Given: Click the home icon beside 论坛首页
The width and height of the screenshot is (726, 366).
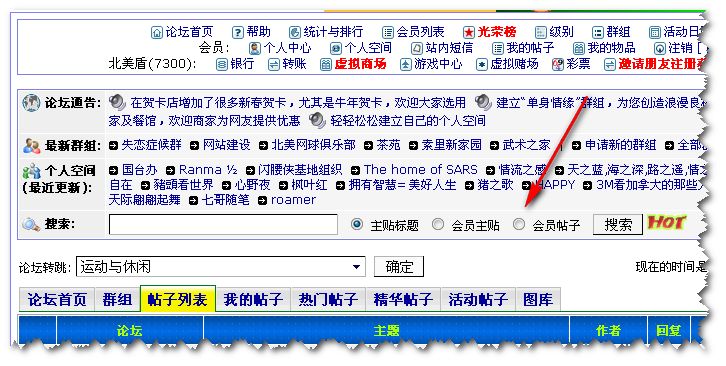Looking at the screenshot, I should tap(157, 32).
